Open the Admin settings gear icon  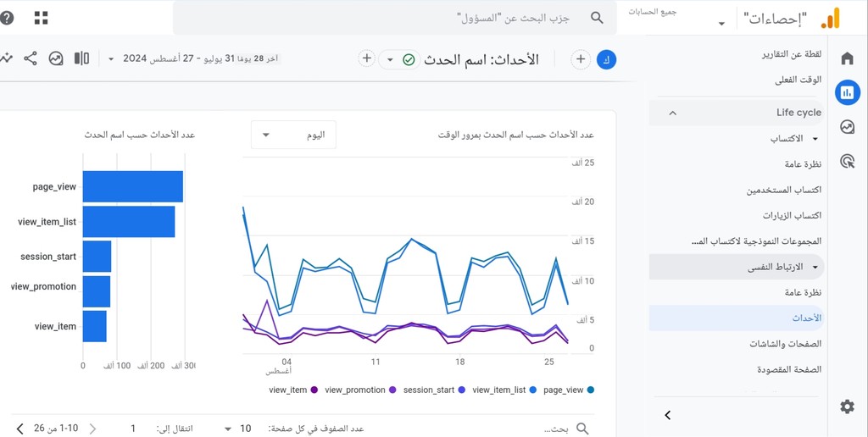[847, 407]
